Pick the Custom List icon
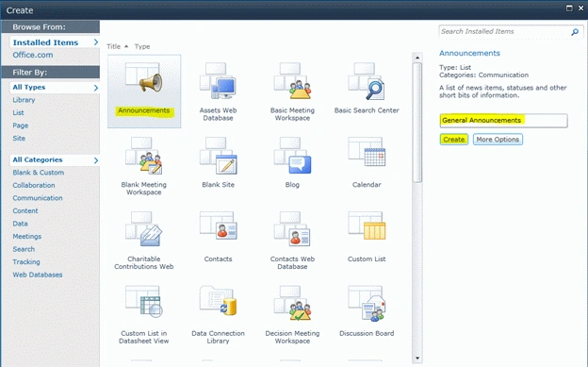The height and width of the screenshot is (367, 588). [x=367, y=225]
